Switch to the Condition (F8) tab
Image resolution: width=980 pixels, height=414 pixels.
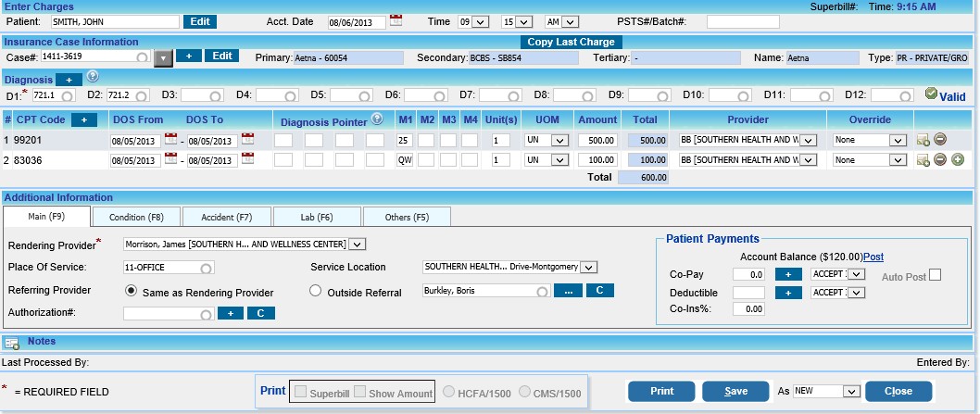[x=136, y=217]
